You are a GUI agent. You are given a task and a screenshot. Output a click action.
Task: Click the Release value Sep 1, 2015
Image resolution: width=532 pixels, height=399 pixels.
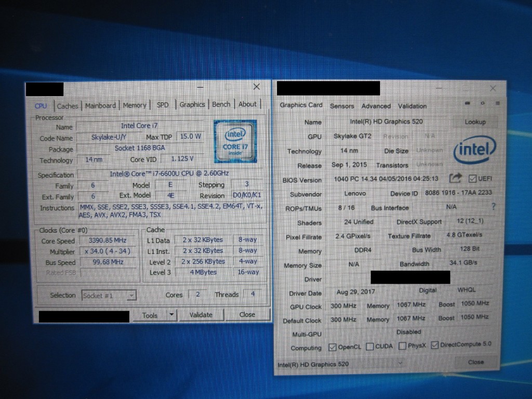point(349,165)
